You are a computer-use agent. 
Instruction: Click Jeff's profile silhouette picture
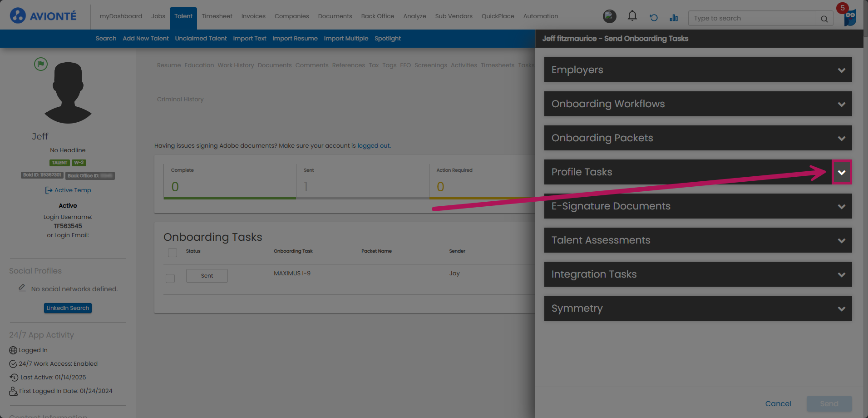click(x=68, y=93)
